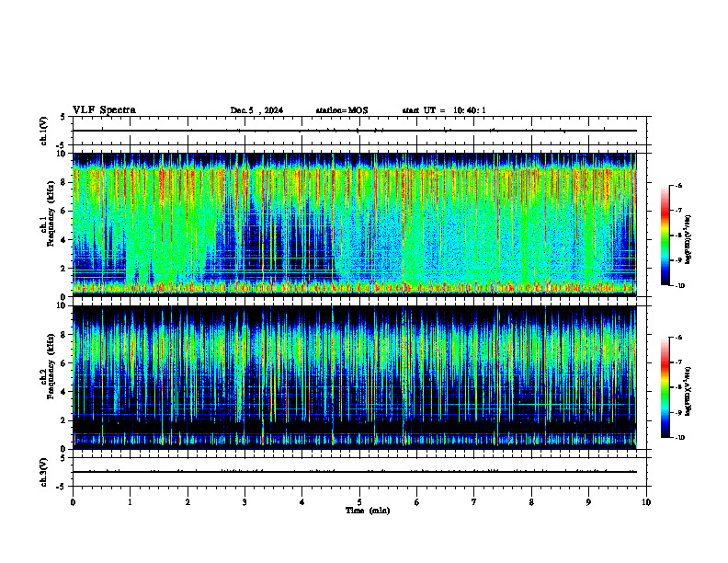This screenshot has width=728, height=563.
Task: Select the date text "Dec. 5, 2024"
Action: pos(256,110)
